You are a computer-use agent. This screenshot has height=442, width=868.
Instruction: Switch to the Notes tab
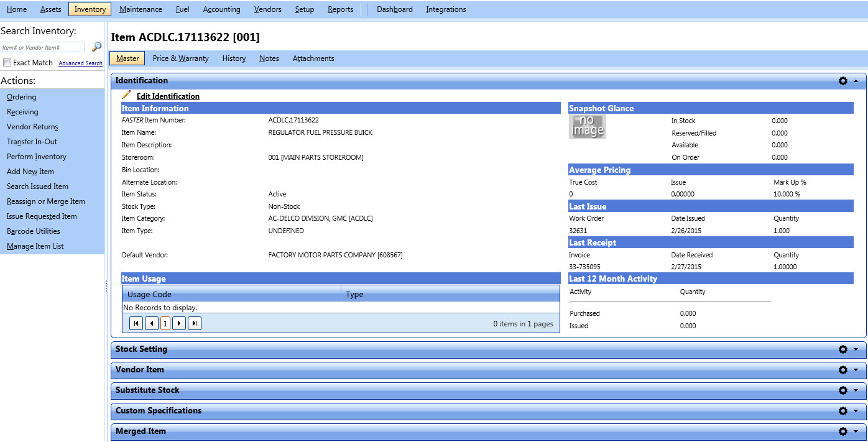click(x=269, y=58)
